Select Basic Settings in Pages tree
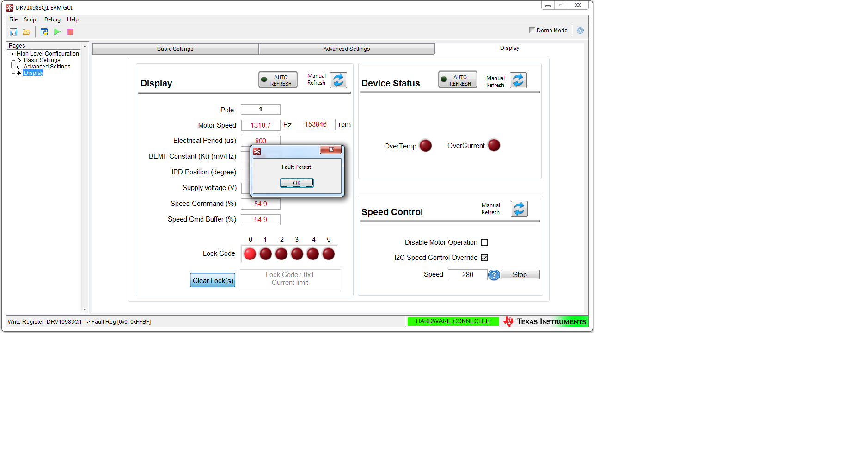Image resolution: width=868 pixels, height=469 pixels. [42, 60]
